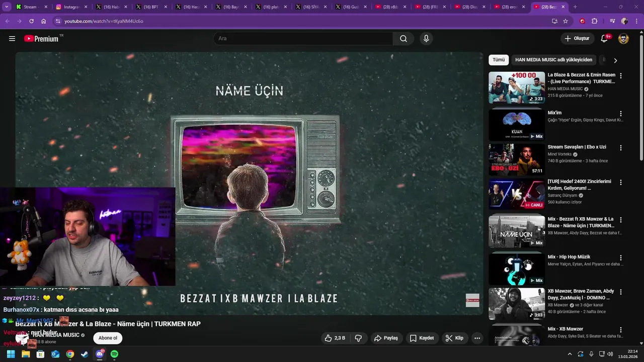Go to YouTube Premium home logo

tap(41, 39)
